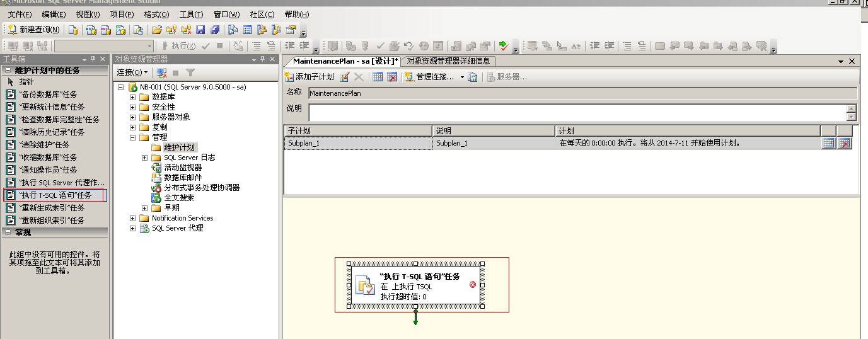
Task: Select the 活动监视器 tree item
Action: 183,168
